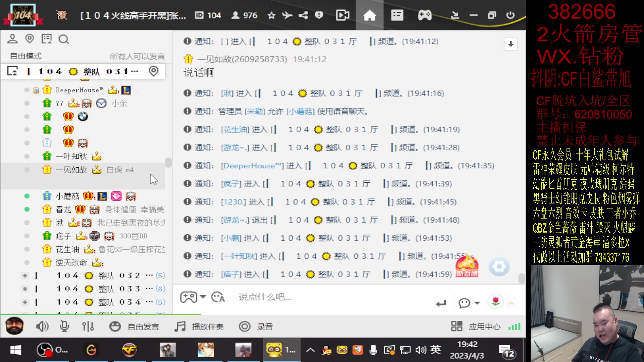Open the game controller icon in title bar
Image resolution: width=644 pixels, height=362 pixels.
(x=425, y=15)
